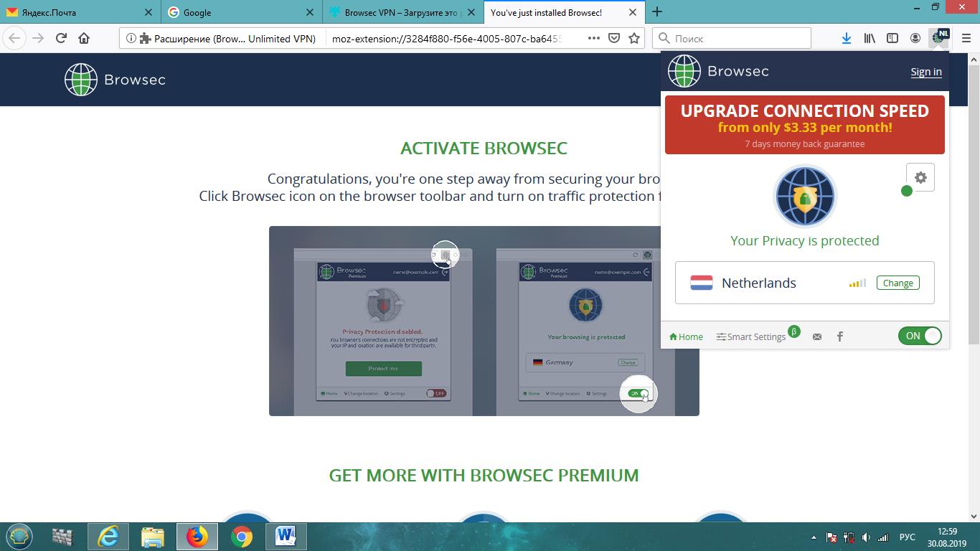Click the 'ACTIVATE BROWSEC' heading
Screen dimensions: 980x551
pyautogui.click(x=484, y=149)
